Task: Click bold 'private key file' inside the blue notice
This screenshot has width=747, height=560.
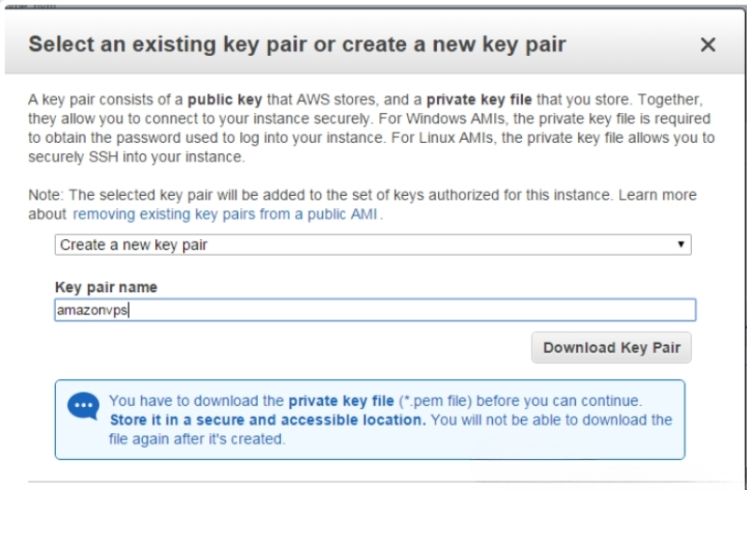Action: point(341,401)
